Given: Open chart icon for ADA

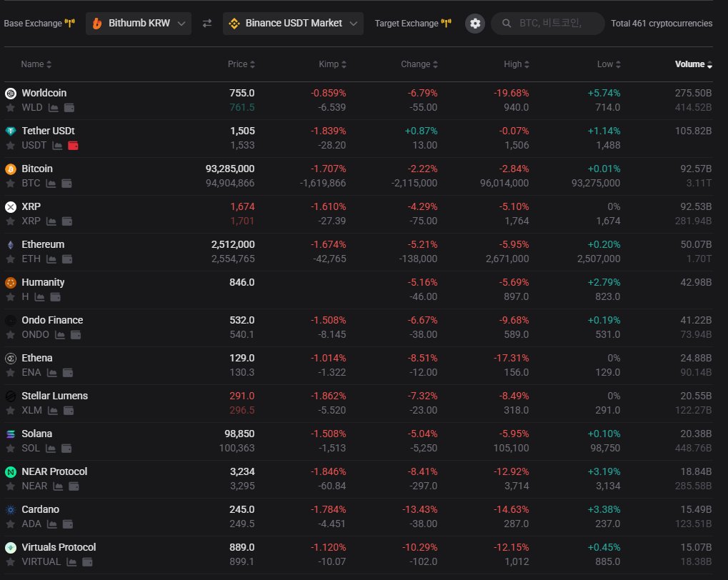Looking at the screenshot, I should point(52,524).
